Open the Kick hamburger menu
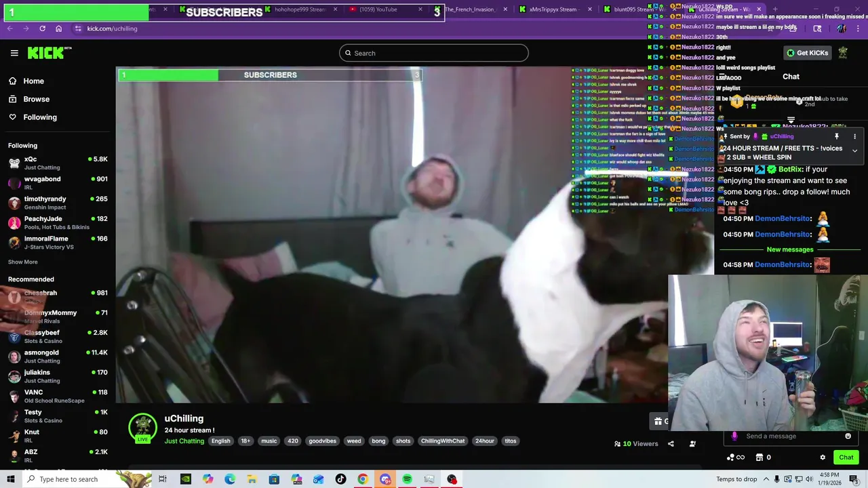The height and width of the screenshot is (488, 868). pyautogui.click(x=14, y=53)
